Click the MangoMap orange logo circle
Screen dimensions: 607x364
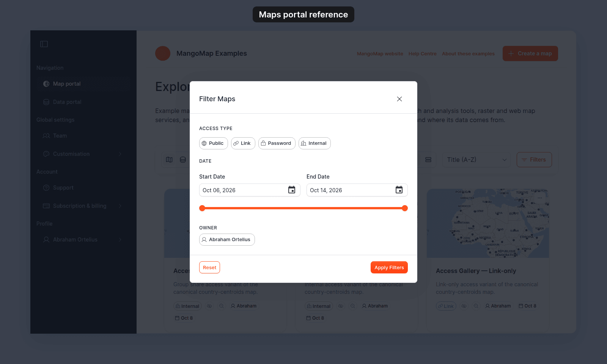(163, 53)
